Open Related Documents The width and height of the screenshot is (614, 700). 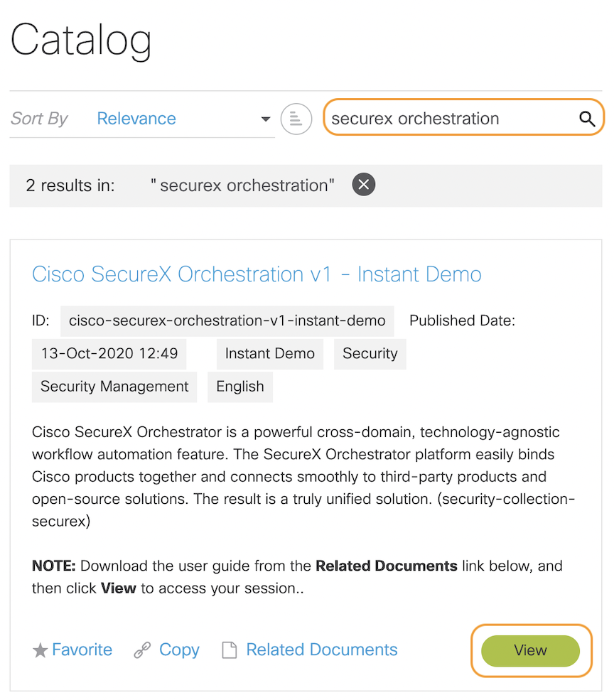(x=321, y=649)
